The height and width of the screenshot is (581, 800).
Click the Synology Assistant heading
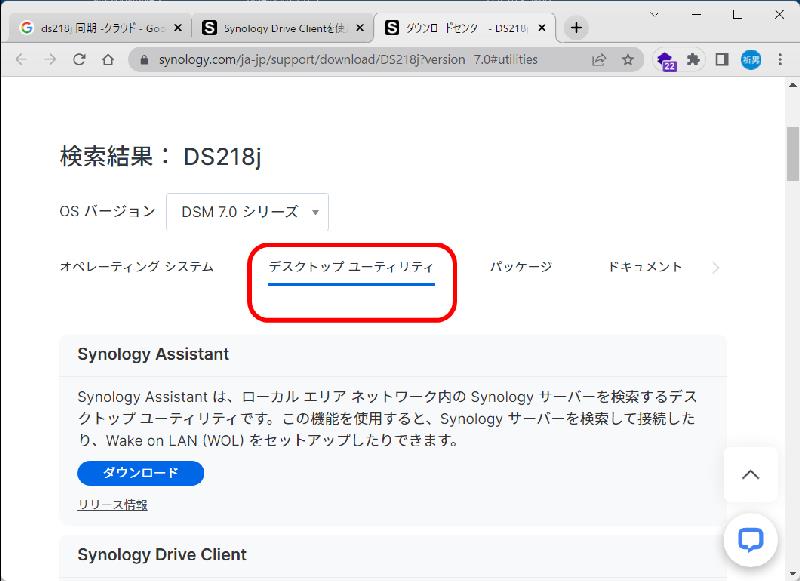coord(153,354)
